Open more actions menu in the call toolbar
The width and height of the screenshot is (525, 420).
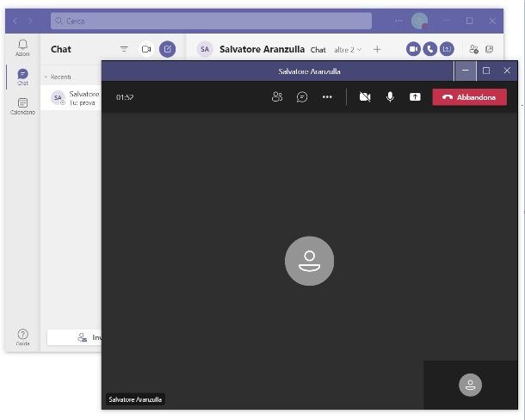327,97
